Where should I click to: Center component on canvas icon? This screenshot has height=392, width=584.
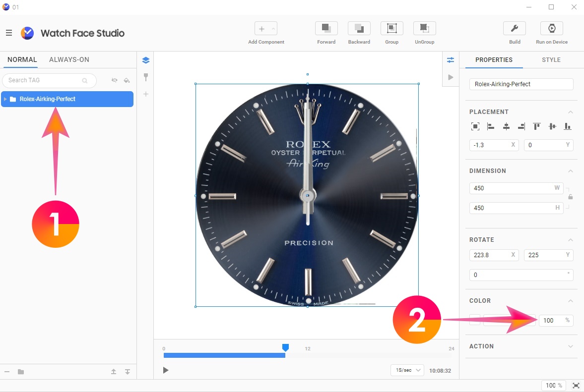[475, 126]
